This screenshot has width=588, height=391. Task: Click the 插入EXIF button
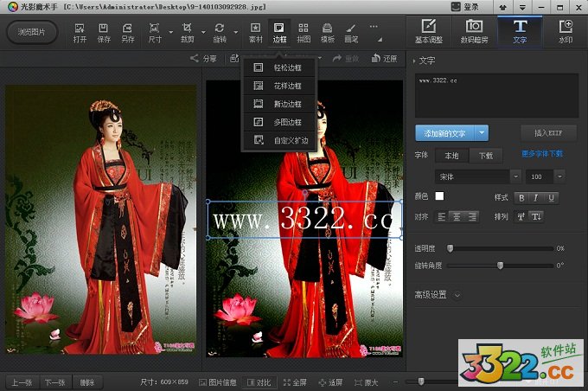pos(548,133)
